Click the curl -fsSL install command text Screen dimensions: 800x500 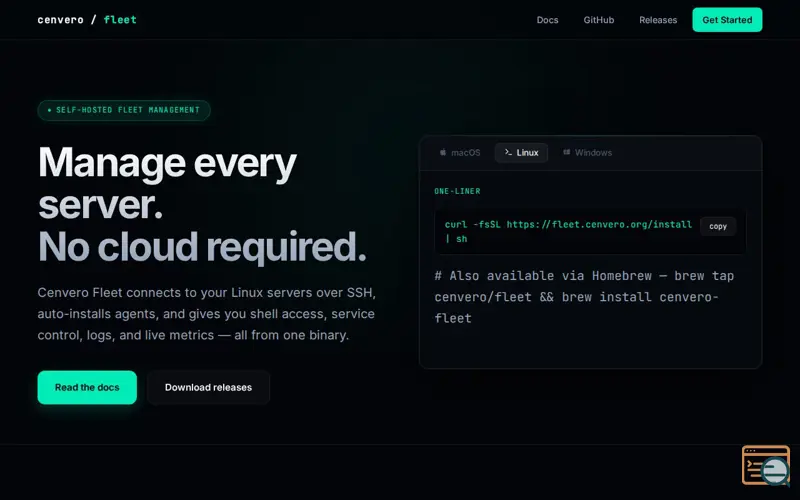point(568,232)
